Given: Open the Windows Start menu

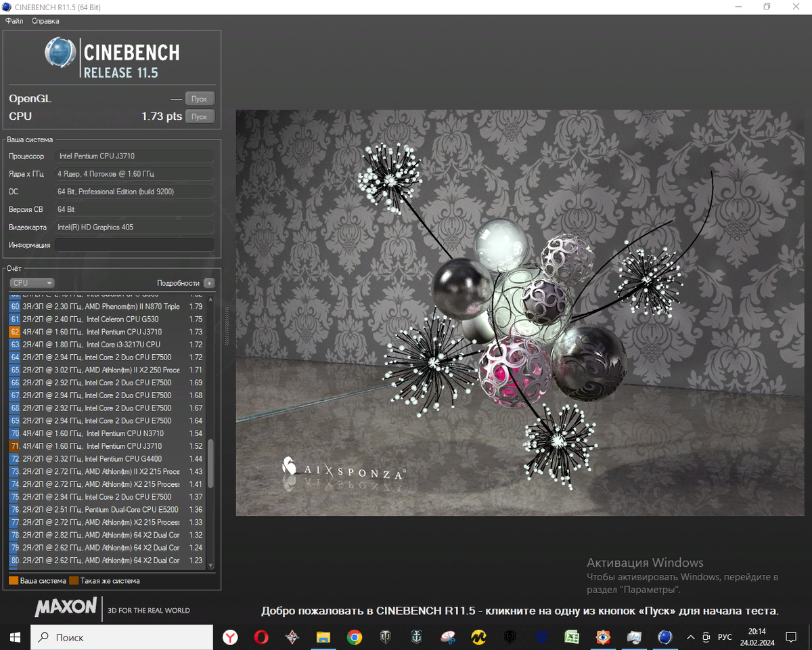Looking at the screenshot, I should pyautogui.click(x=16, y=637).
